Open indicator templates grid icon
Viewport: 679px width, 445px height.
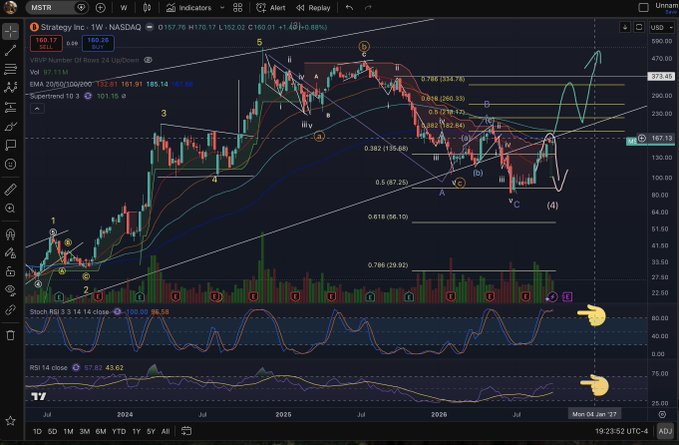237,7
